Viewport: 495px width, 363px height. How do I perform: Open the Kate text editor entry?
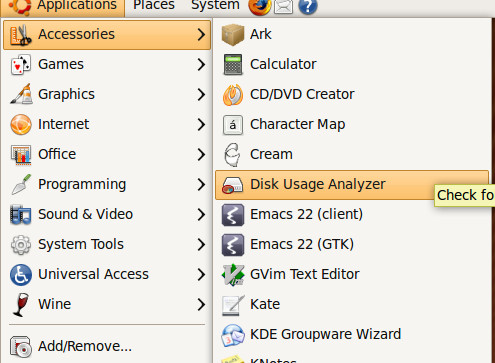click(352, 304)
